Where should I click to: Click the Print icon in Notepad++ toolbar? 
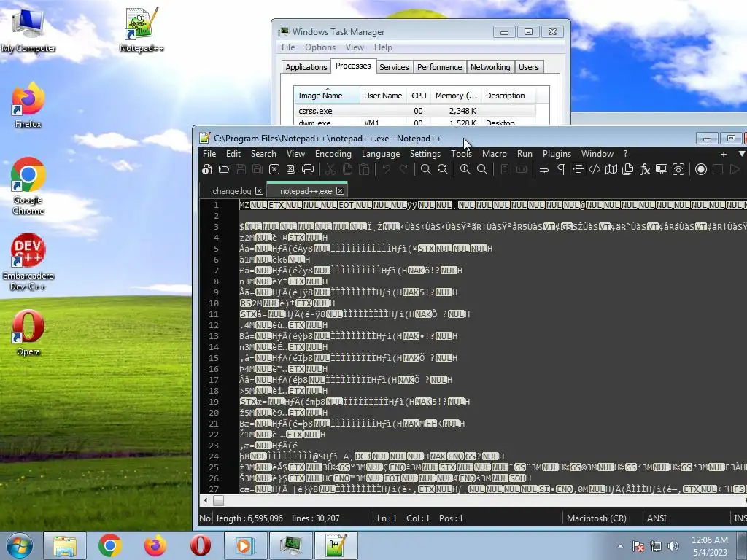pyautogui.click(x=308, y=169)
